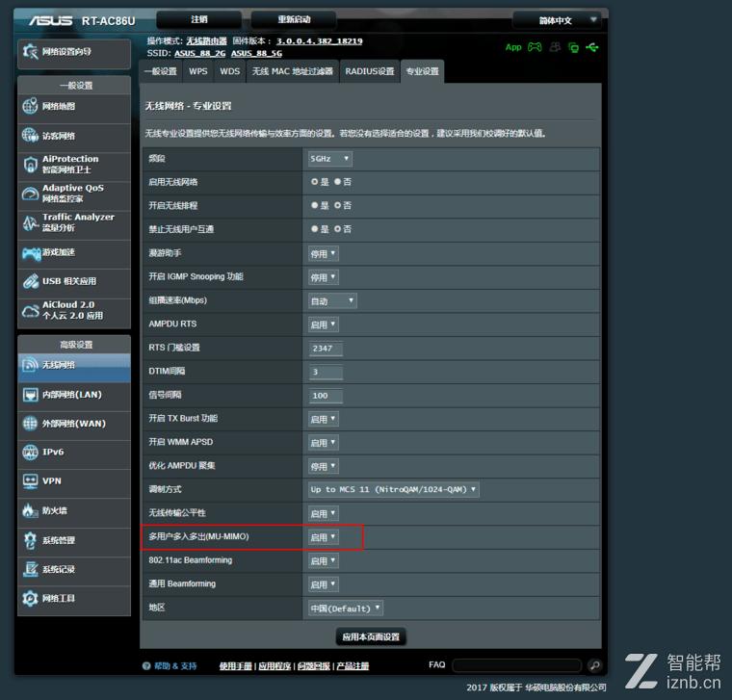Open the AiProtection sidebar icon
This screenshot has height=700, width=732.
30,165
